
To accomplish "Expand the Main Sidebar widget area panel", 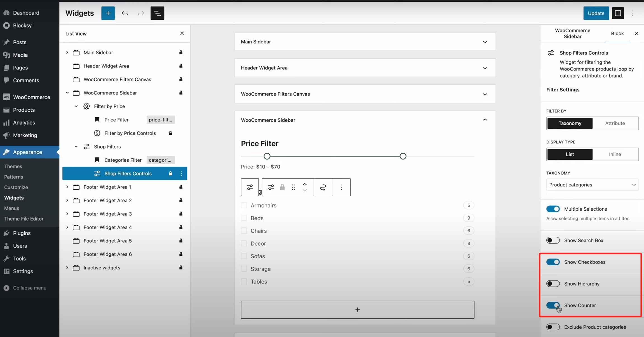I will click(x=485, y=42).
